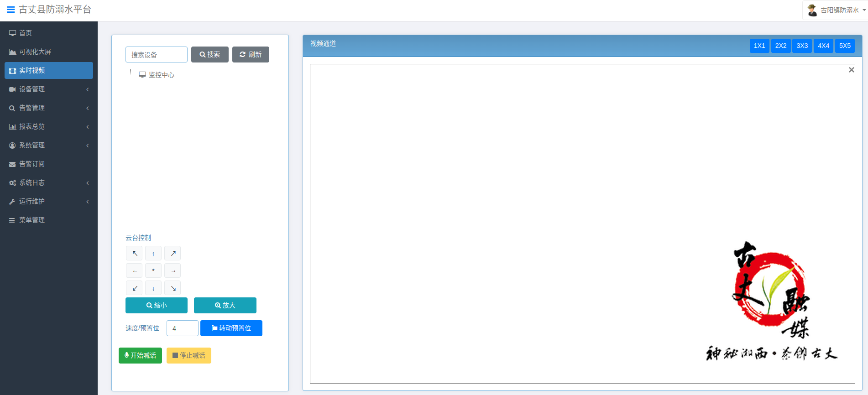Expand the 告警管理 sidebar submenu
Screen dimensions: 868x395
tap(48, 108)
